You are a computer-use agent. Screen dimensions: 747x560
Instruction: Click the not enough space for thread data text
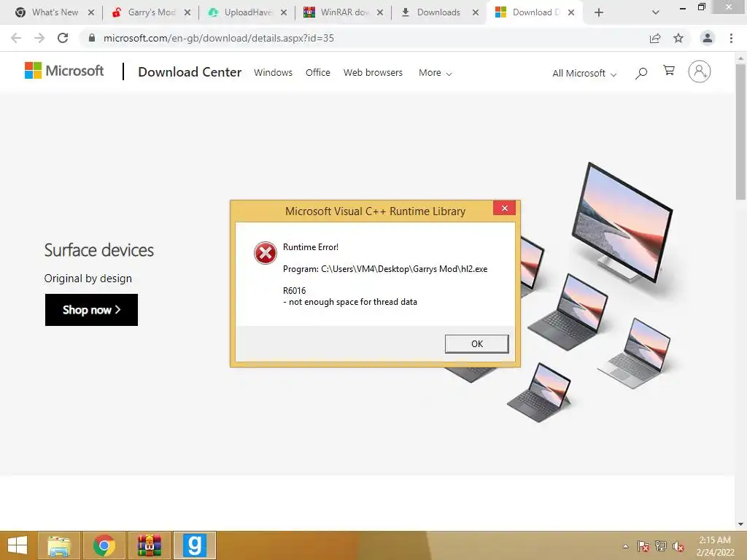click(x=350, y=302)
